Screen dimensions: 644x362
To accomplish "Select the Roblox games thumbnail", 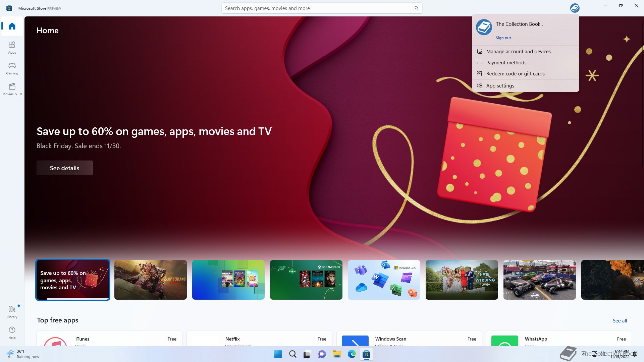I will pos(228,280).
